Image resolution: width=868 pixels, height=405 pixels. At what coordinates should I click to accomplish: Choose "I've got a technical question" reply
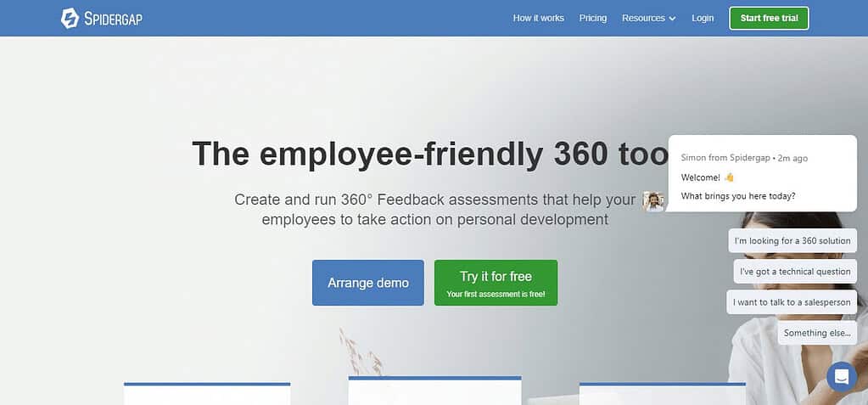coord(795,272)
